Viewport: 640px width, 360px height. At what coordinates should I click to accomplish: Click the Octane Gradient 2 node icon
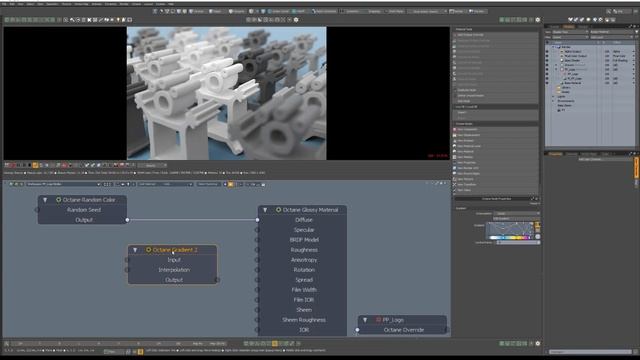coord(149,250)
